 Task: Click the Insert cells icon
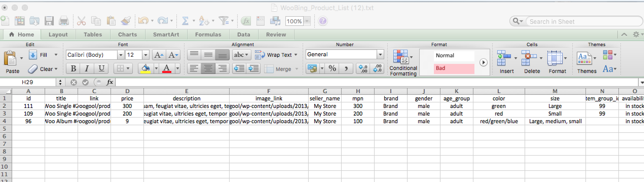click(x=504, y=58)
